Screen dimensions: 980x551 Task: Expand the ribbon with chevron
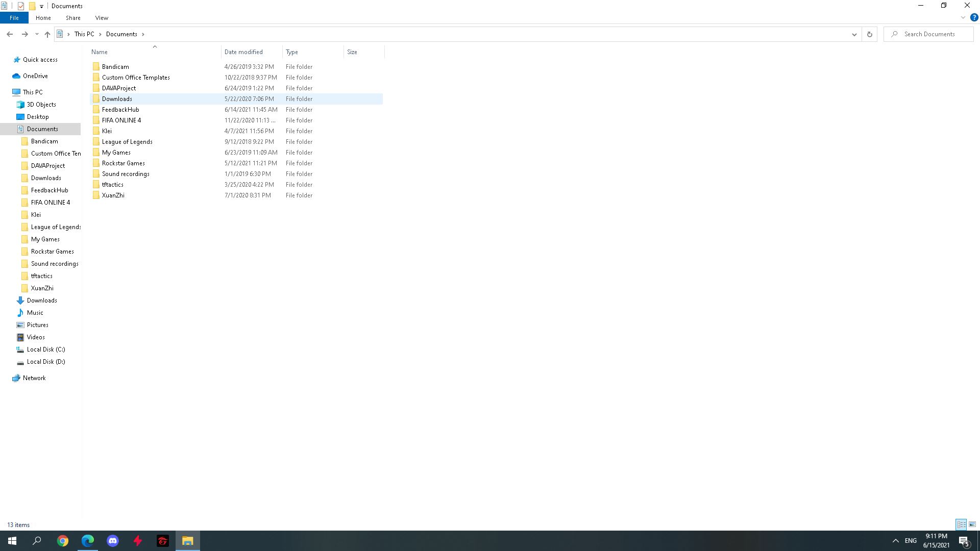tap(963, 17)
